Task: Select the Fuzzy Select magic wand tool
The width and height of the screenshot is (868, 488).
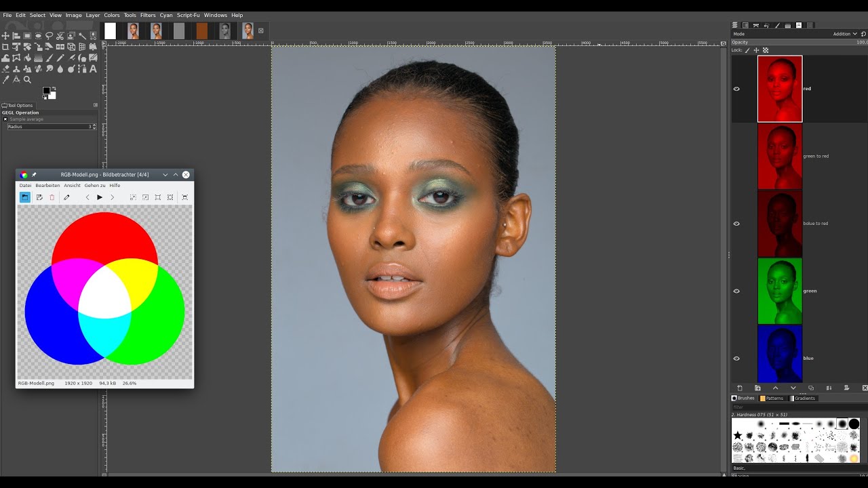Action: [82, 36]
